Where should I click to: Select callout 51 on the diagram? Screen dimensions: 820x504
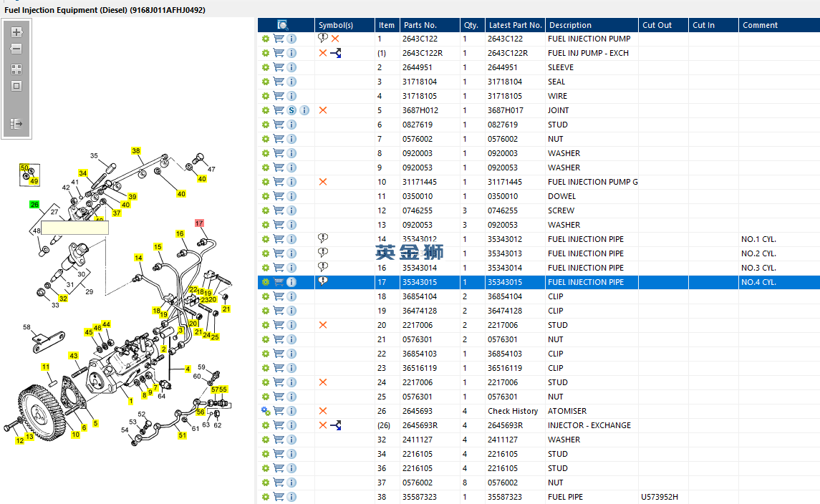point(182,435)
